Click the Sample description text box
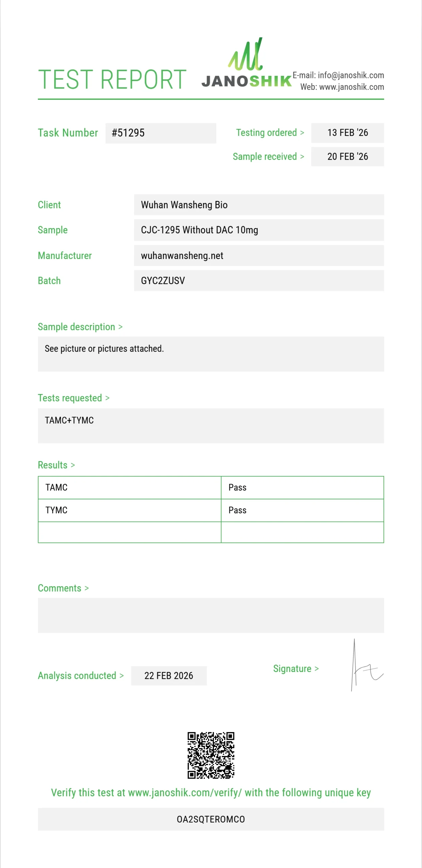Screen dimensions: 422x868 (x=211, y=354)
